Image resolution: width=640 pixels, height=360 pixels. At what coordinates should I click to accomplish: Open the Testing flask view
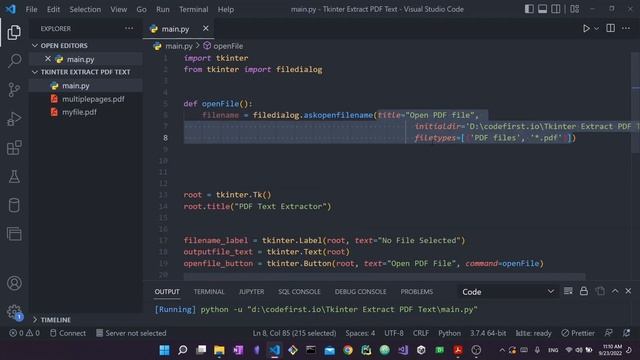point(14,176)
